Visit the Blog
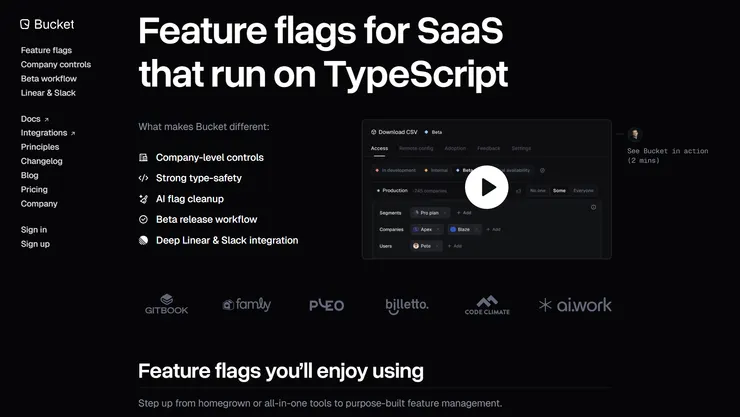 pos(29,175)
